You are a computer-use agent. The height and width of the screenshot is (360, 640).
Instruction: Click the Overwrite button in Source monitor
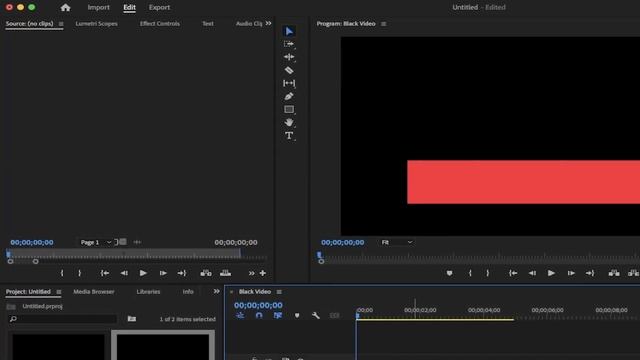[225, 273]
